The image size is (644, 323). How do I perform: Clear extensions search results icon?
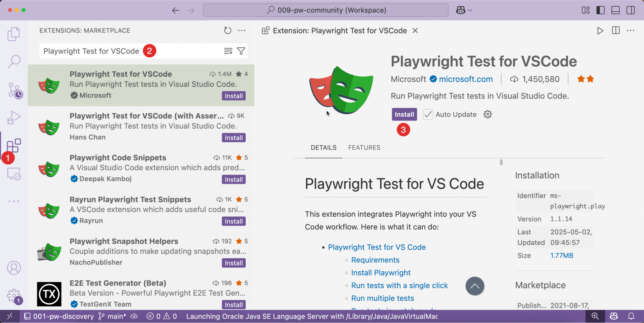[x=228, y=51]
